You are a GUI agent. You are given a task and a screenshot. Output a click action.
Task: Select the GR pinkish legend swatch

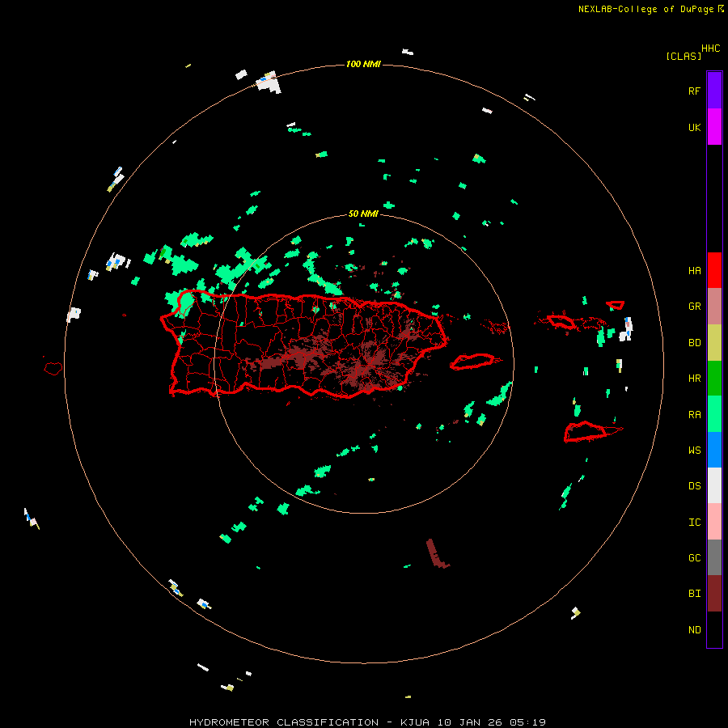tap(714, 307)
